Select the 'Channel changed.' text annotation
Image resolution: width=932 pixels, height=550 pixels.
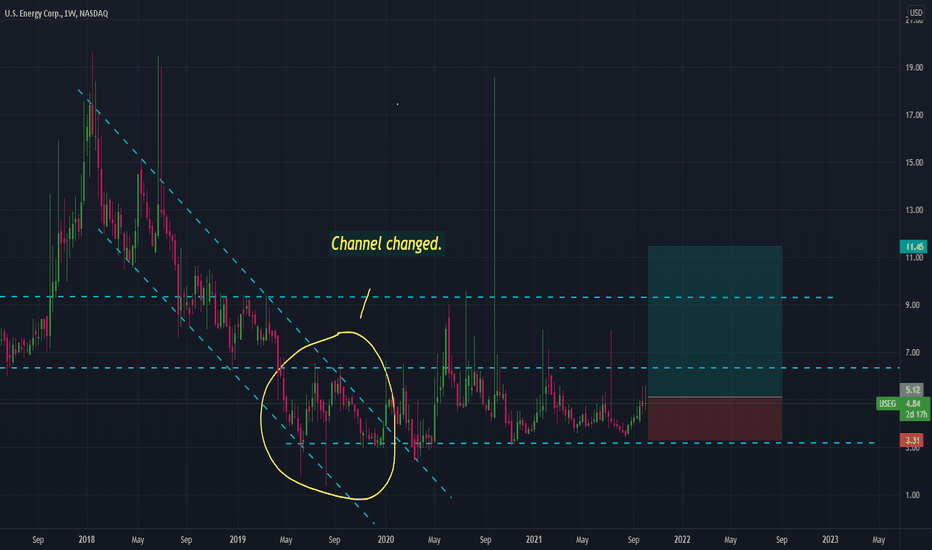tap(386, 244)
